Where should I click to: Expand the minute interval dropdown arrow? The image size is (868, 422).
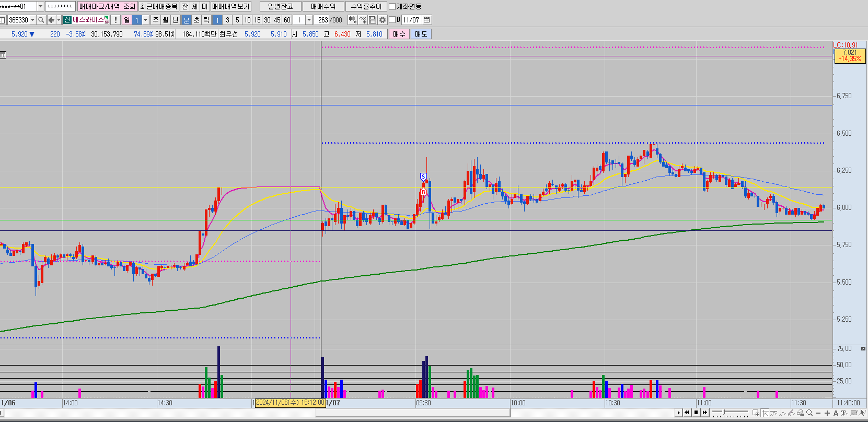(x=309, y=20)
